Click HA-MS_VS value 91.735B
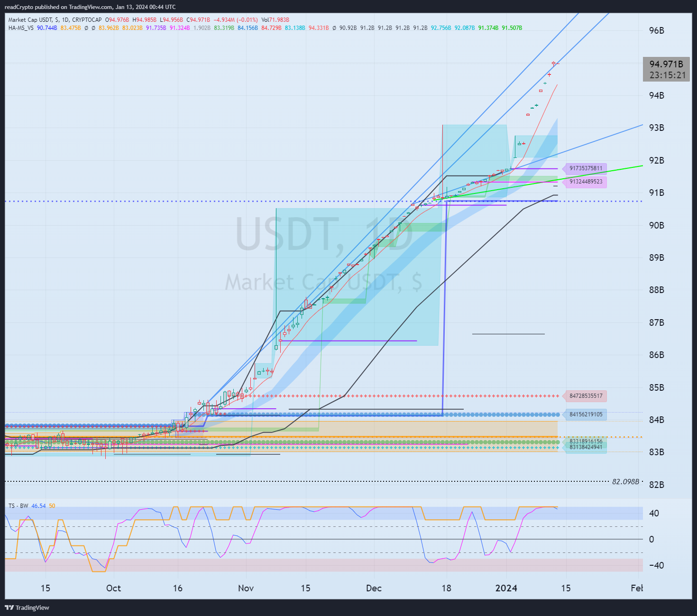Viewport: 697px width, 616px height. 156,28
